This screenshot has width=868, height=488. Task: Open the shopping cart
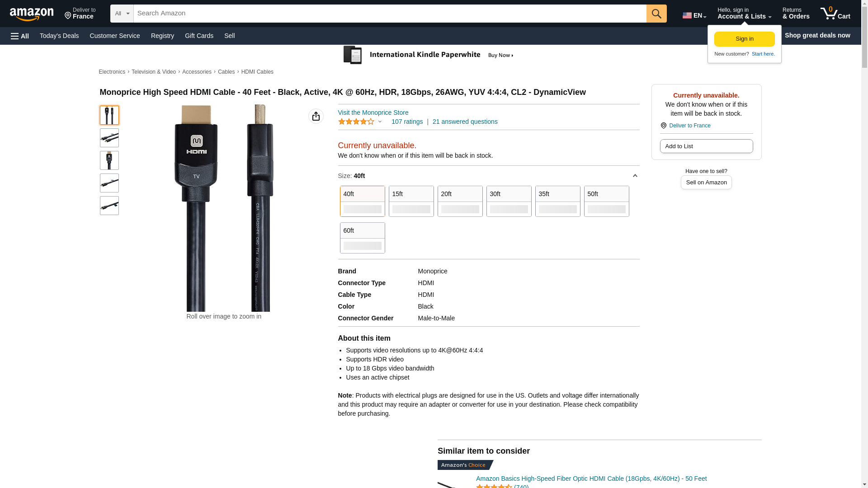(x=835, y=14)
